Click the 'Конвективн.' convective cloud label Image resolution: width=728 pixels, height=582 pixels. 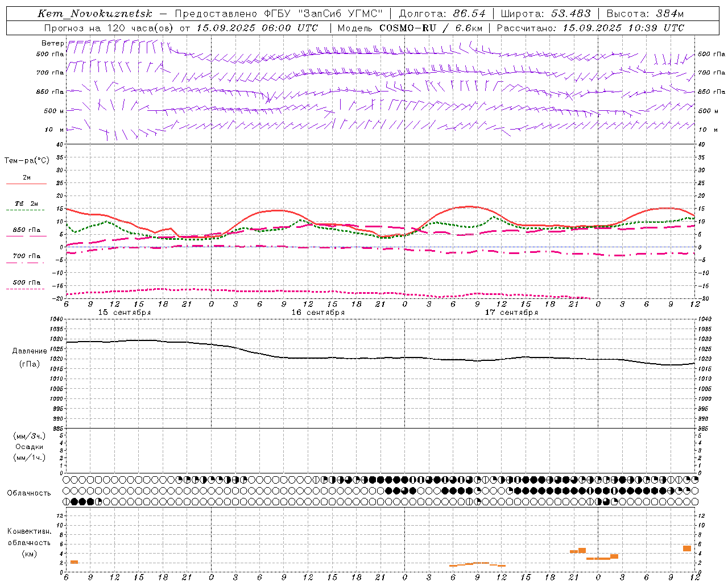(x=30, y=531)
